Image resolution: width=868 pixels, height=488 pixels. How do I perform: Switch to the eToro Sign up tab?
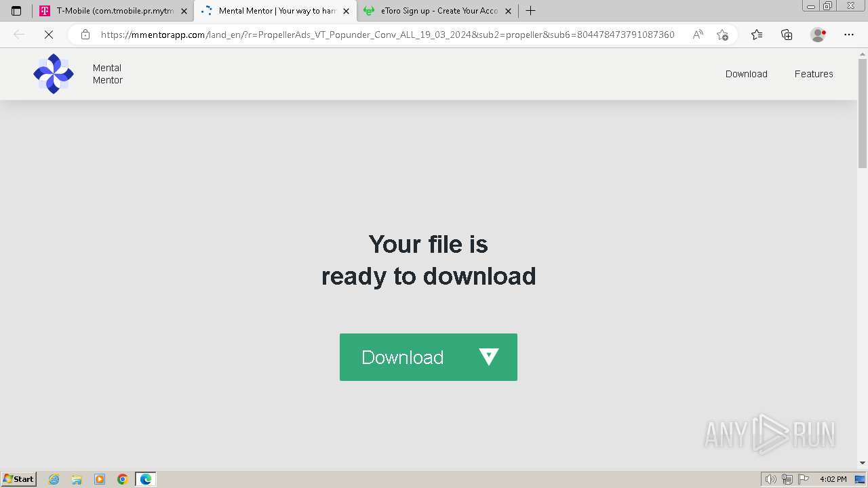(437, 11)
